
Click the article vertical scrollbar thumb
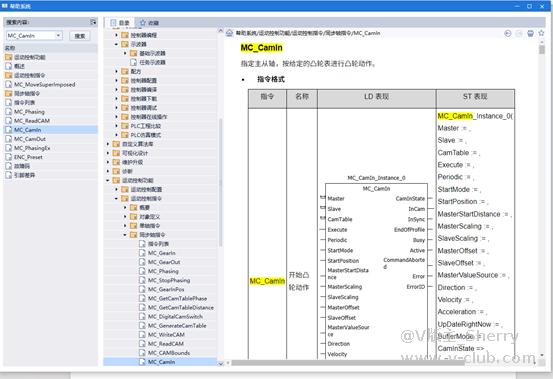[x=542, y=49]
